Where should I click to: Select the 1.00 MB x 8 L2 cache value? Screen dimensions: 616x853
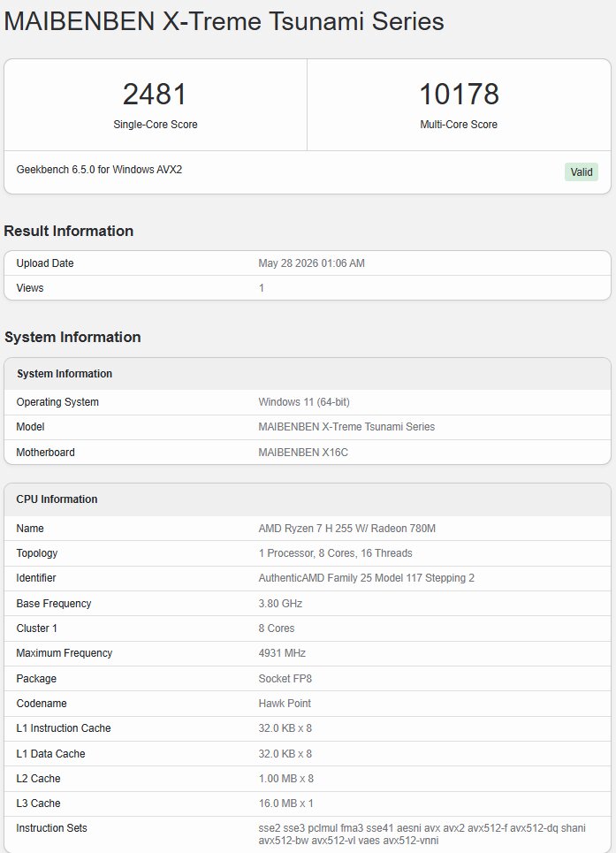click(x=286, y=779)
